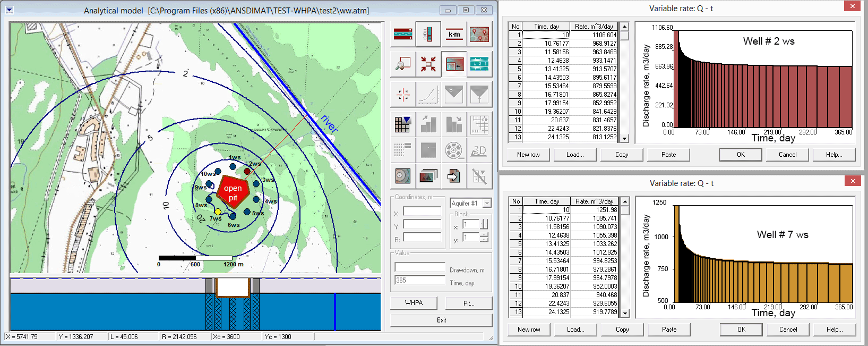Click the dotted grid list icon
The image size is (868, 346).
403,150
